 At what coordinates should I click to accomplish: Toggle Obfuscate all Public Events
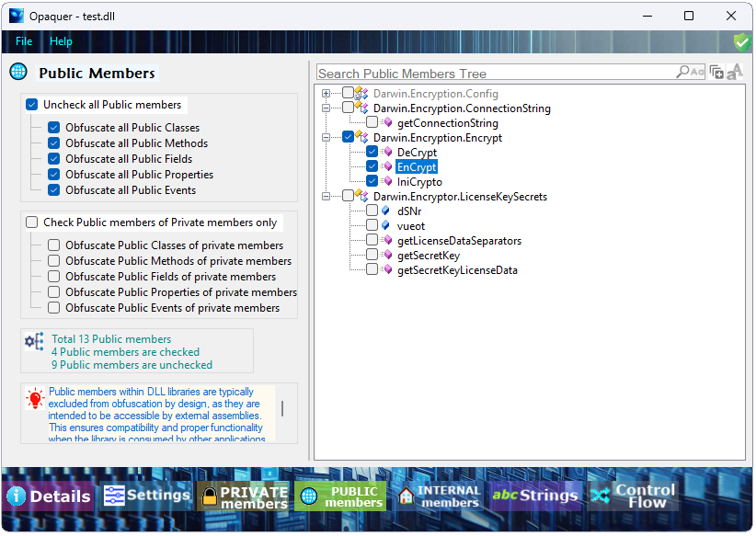pos(53,190)
